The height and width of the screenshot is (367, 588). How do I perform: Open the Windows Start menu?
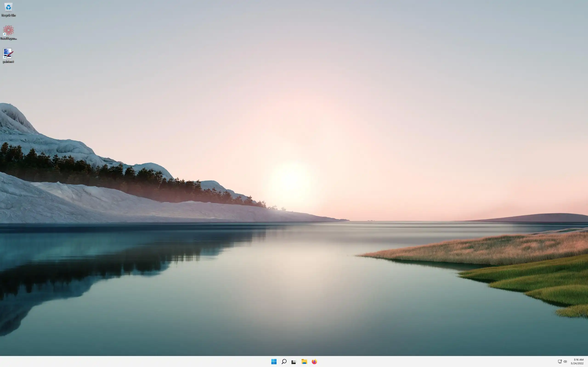coord(274,361)
